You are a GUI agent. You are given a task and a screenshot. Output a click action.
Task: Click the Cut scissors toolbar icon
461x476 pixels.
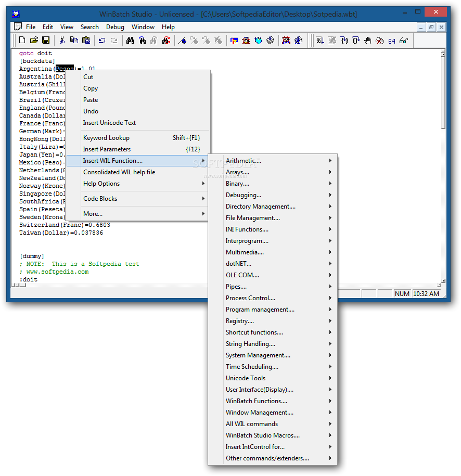[62, 40]
